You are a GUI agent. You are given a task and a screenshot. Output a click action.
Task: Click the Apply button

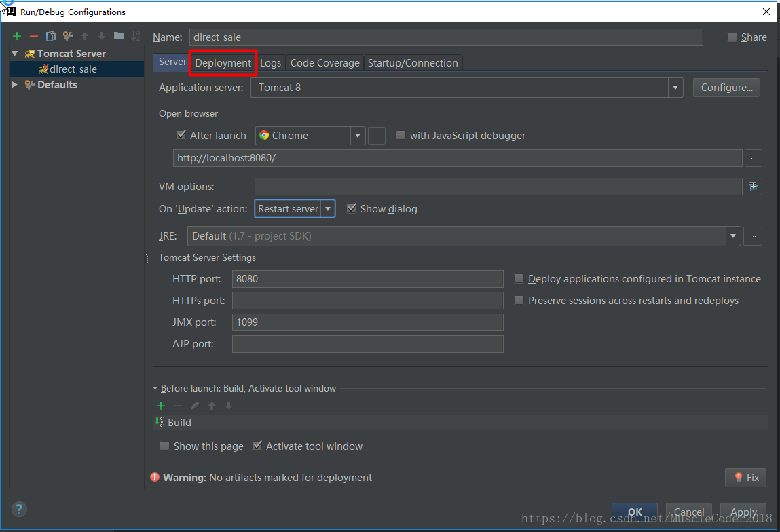click(x=743, y=512)
